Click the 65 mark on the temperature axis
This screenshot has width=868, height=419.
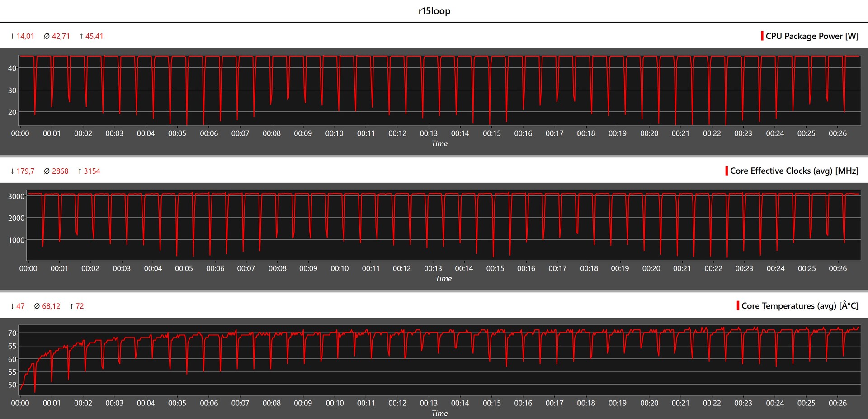pyautogui.click(x=12, y=346)
